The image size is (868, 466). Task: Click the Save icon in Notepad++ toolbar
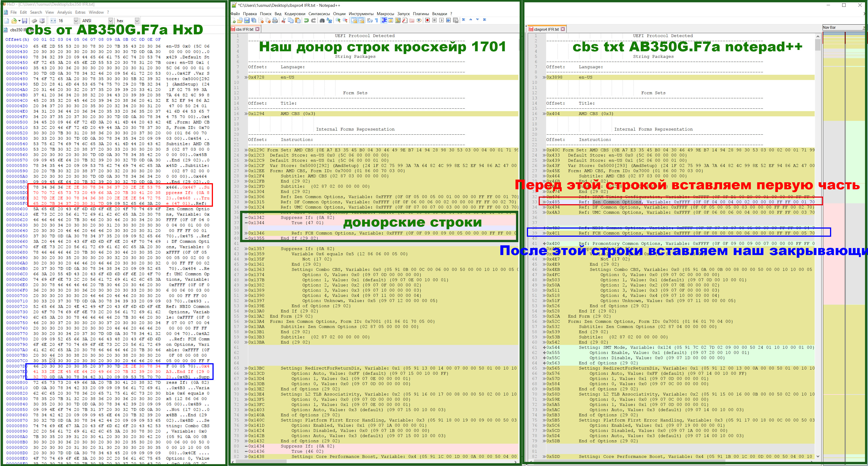click(247, 21)
